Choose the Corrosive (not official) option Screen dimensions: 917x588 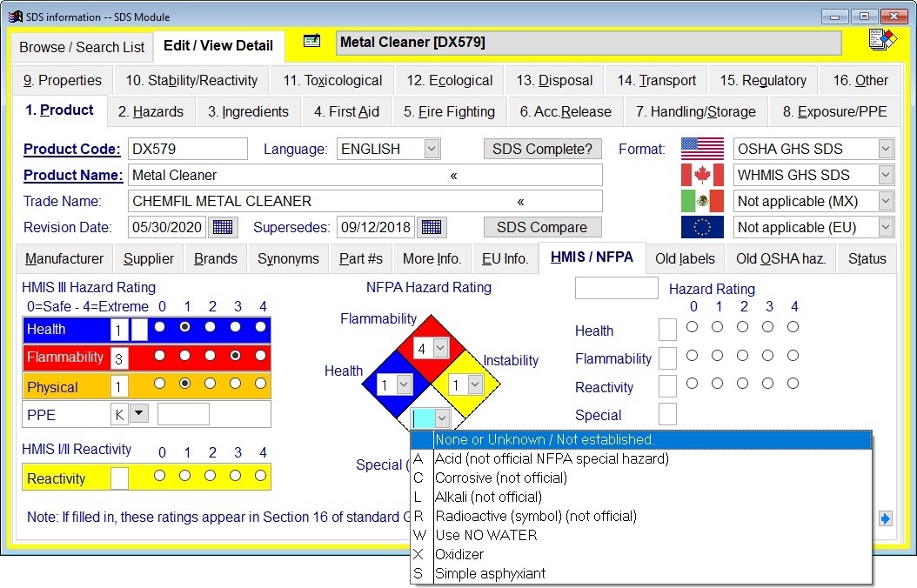click(641, 478)
